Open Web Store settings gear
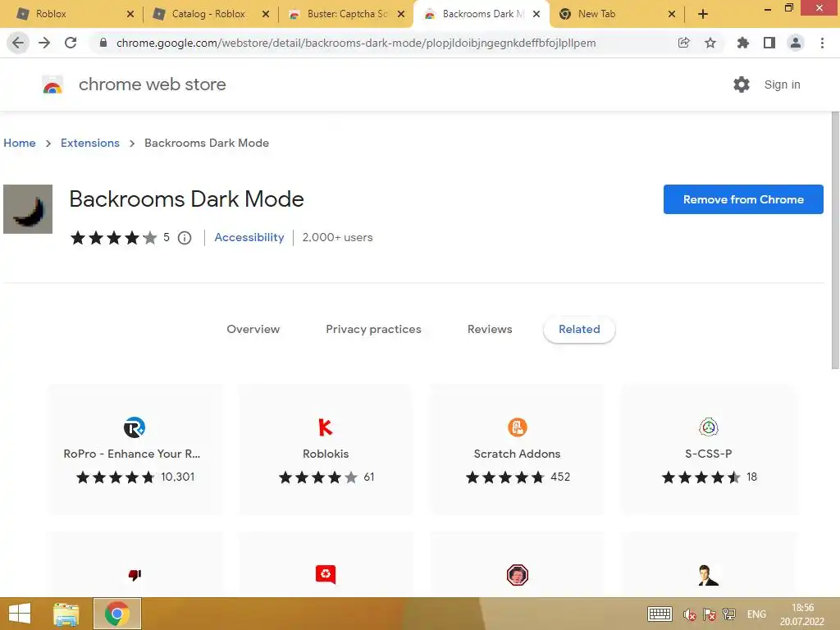 point(742,84)
